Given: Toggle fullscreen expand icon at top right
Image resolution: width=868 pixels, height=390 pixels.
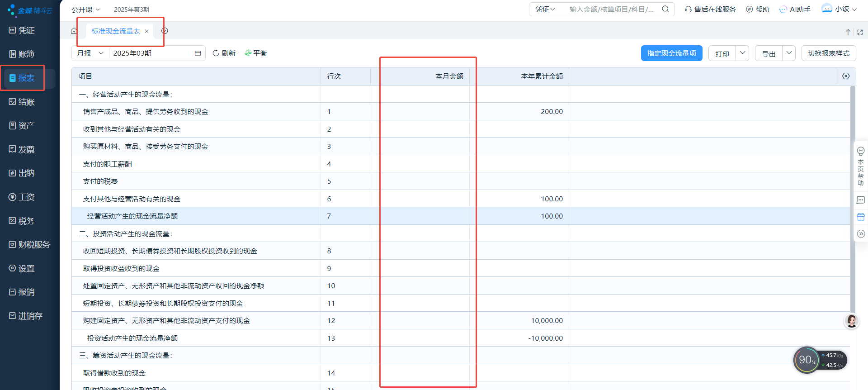Looking at the screenshot, I should pyautogui.click(x=860, y=32).
